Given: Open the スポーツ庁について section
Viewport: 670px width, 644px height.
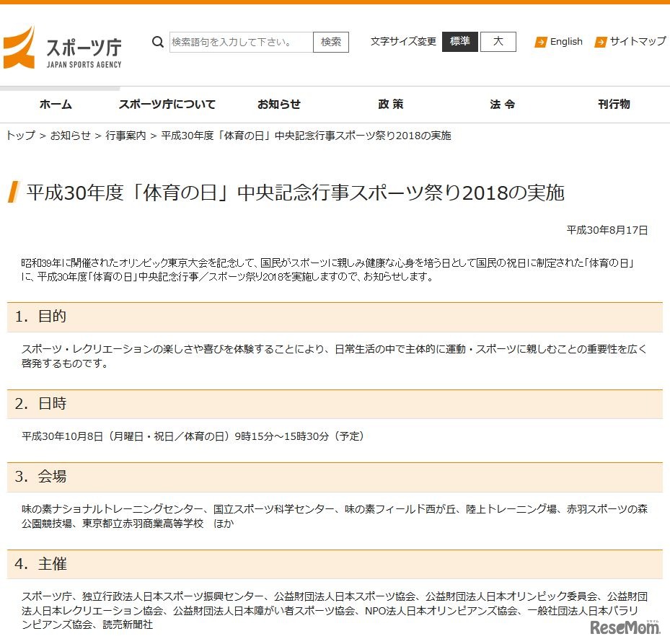Looking at the screenshot, I should coord(167,105).
